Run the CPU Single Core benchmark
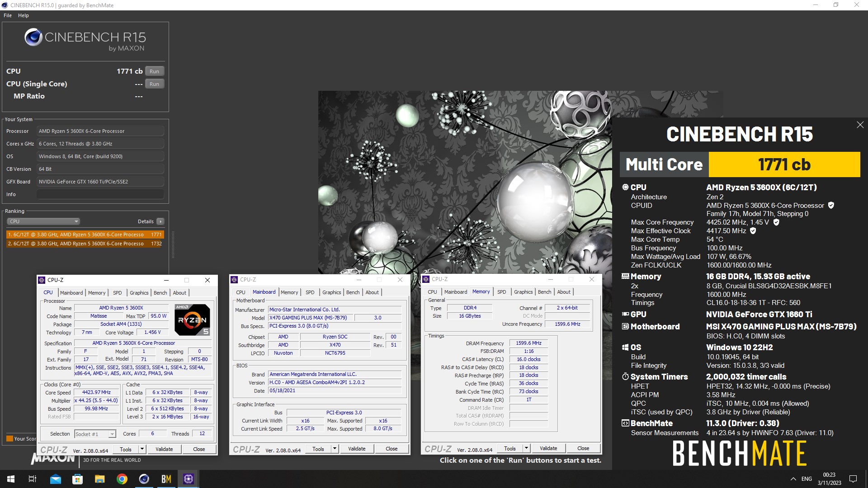The width and height of the screenshot is (868, 488). pos(154,84)
